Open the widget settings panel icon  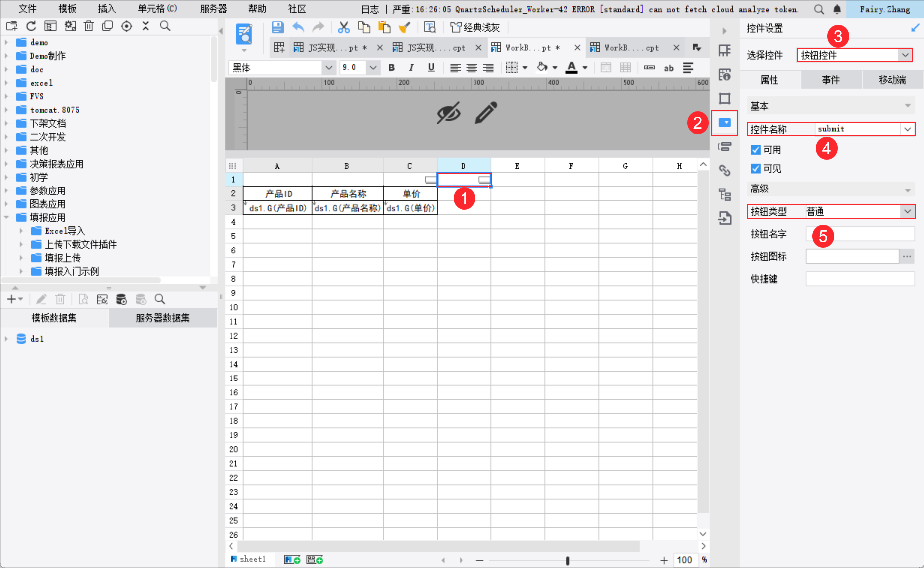[x=725, y=123]
